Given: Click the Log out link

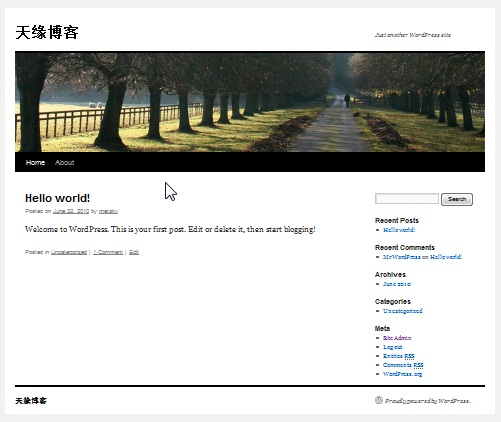Looking at the screenshot, I should pos(393,347).
